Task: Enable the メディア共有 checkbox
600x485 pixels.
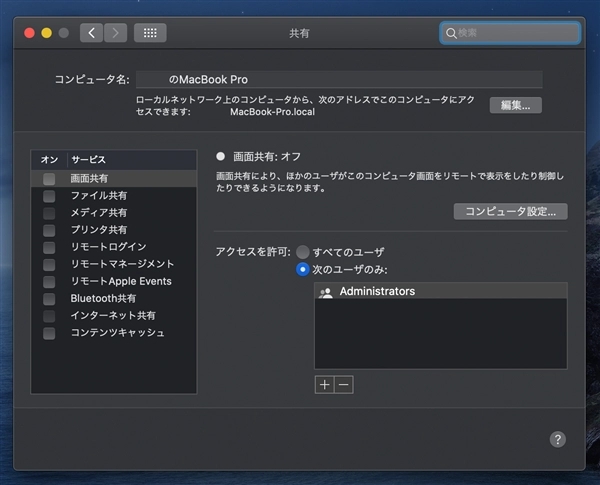Action: (49, 213)
